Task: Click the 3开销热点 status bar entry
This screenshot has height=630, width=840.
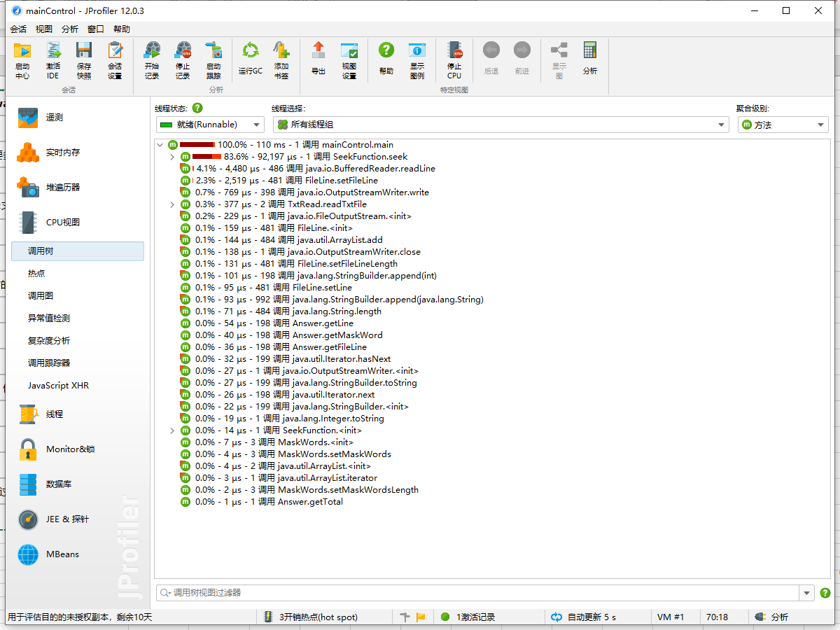Action: click(311, 617)
